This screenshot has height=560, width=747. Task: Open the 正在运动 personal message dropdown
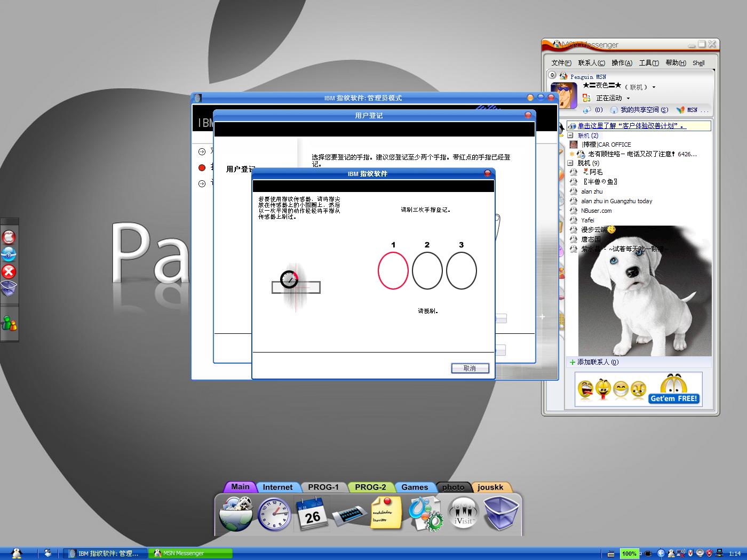pyautogui.click(x=628, y=99)
